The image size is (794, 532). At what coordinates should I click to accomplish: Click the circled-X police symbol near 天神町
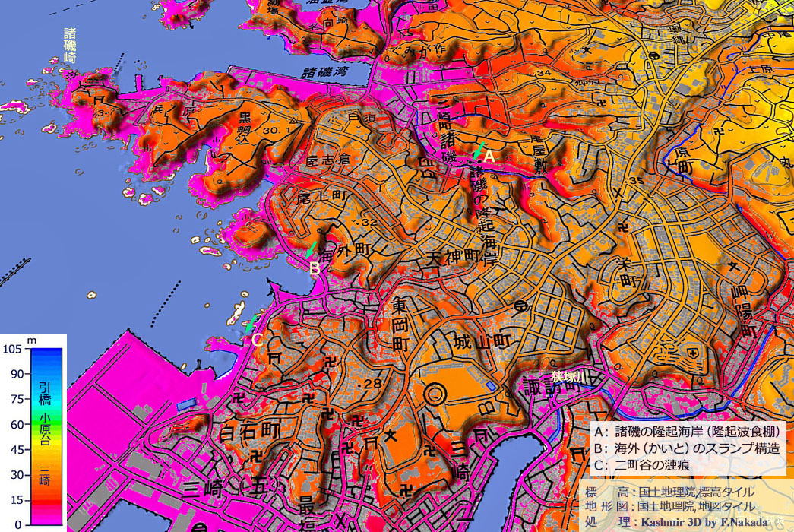[x=520, y=306]
